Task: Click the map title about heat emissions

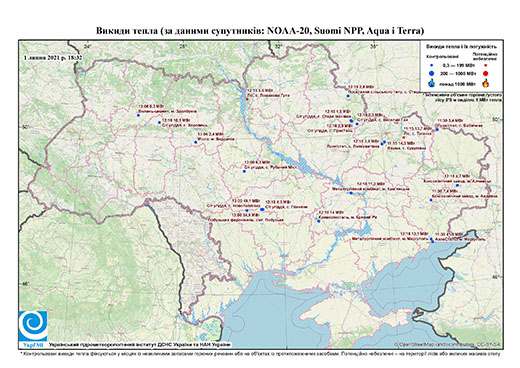Action: [260, 31]
